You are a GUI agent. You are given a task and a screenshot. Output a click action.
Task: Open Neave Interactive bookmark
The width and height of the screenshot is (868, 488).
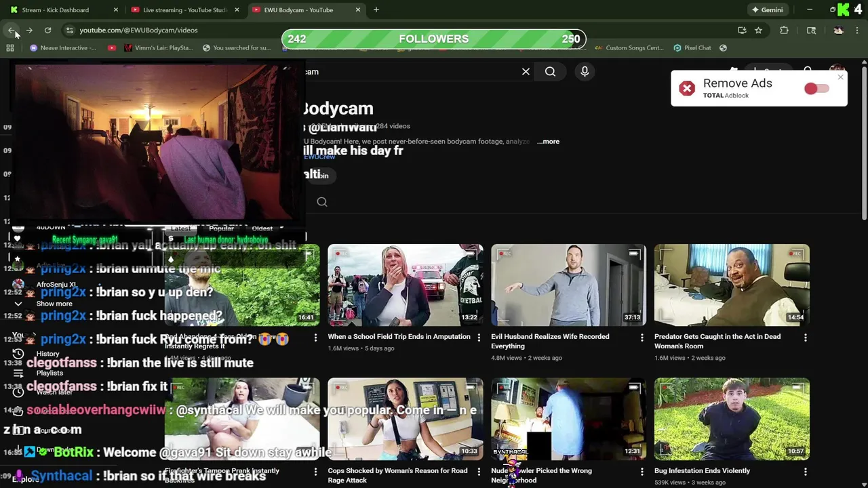(63, 47)
